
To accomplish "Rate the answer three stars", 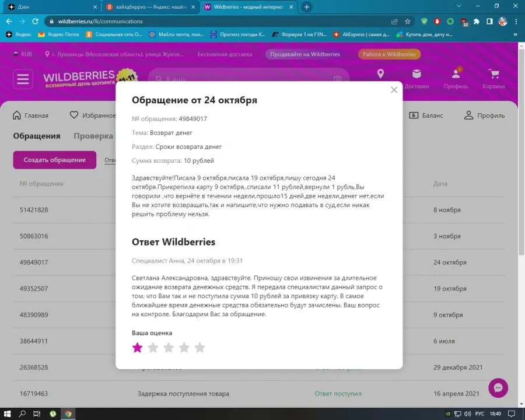I will pyautogui.click(x=169, y=348).
